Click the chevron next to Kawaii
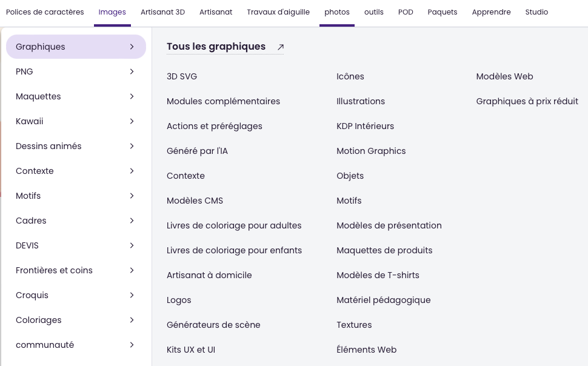Screen dimensions: 588x366 (x=132, y=121)
